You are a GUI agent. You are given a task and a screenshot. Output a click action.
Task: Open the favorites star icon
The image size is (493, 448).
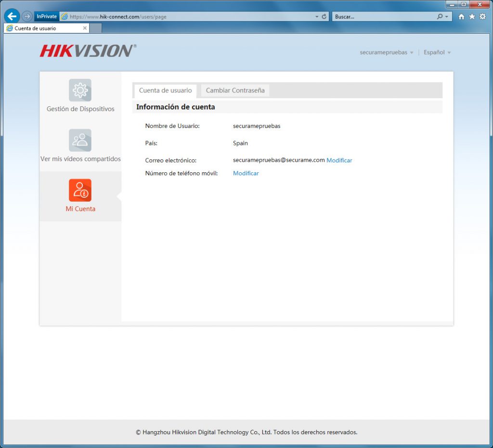tap(472, 17)
